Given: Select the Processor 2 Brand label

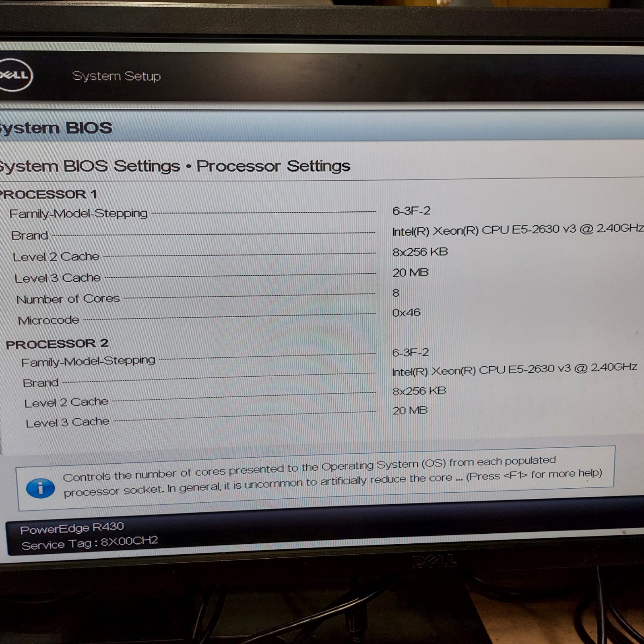Looking at the screenshot, I should click(x=41, y=383).
